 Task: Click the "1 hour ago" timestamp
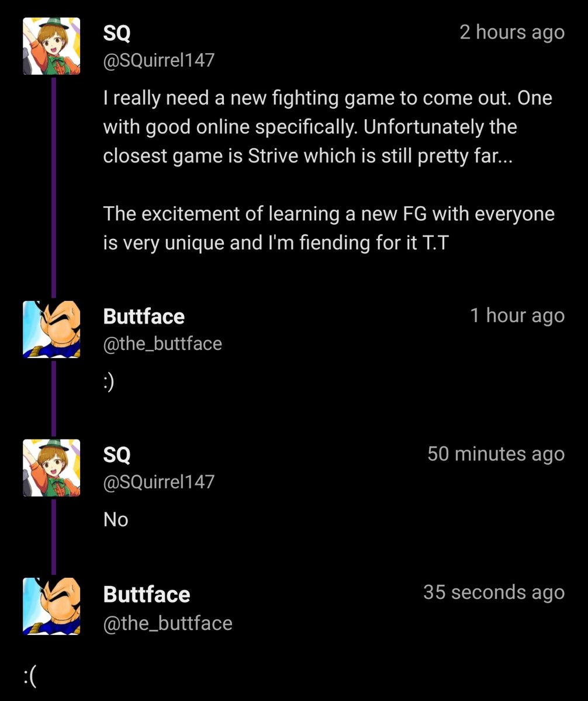[517, 316]
